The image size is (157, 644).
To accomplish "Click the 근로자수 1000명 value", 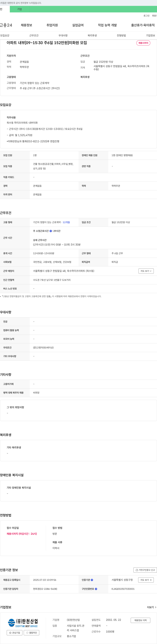I will coord(110,631).
